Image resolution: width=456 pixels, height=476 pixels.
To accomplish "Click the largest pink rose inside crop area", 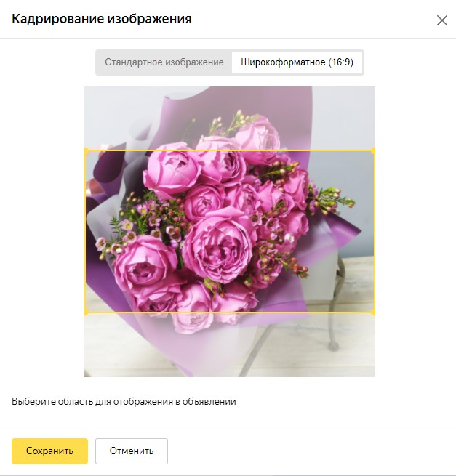I will point(220,245).
